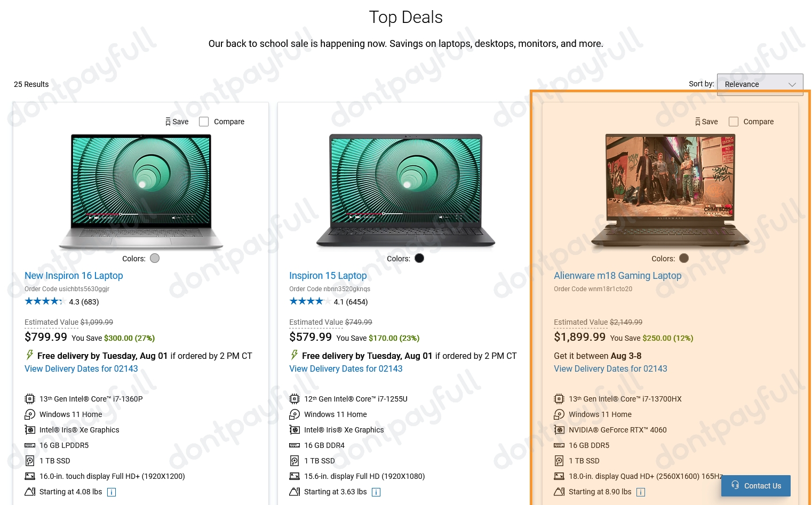
Task: Open the Sort by Relevance dropdown
Action: point(760,84)
